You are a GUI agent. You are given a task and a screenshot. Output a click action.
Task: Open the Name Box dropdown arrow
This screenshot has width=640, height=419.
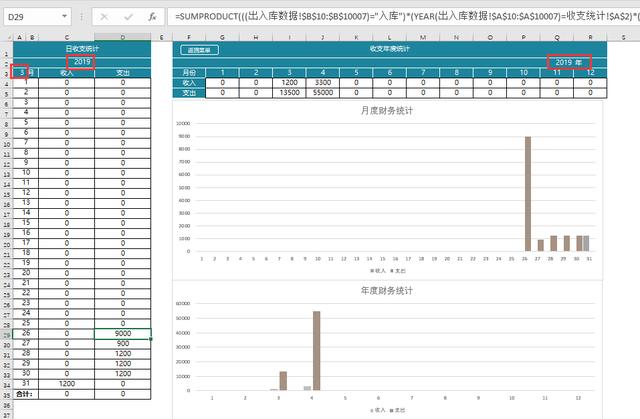(65, 17)
